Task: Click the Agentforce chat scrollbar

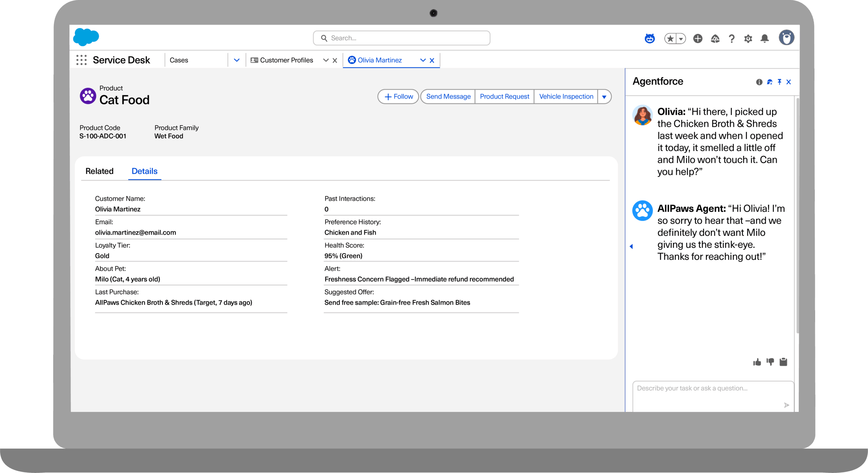Action: 797,215
